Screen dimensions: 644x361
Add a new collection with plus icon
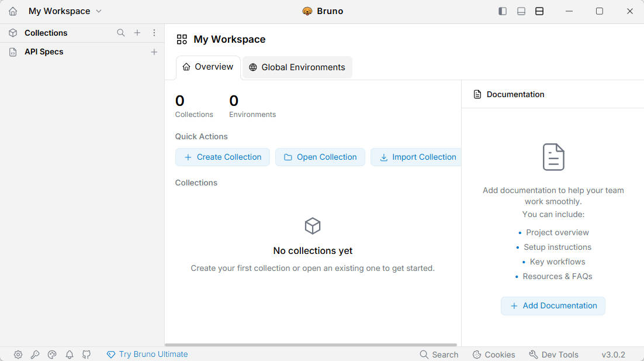[137, 33]
